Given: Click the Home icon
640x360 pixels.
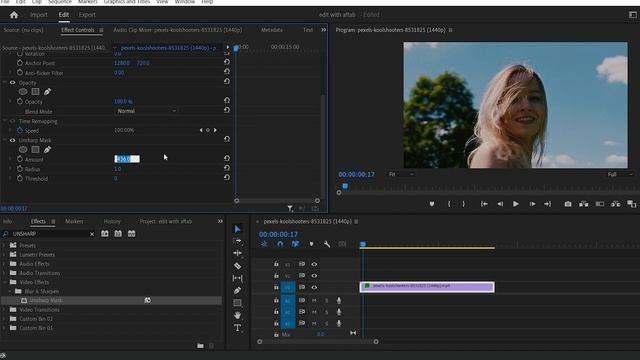Looking at the screenshot, I should click(x=14, y=15).
